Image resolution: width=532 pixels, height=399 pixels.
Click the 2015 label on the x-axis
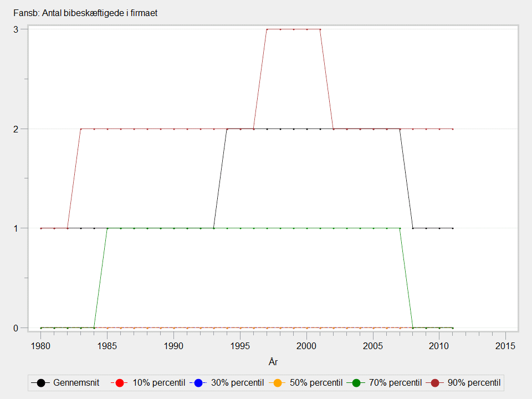(505, 346)
